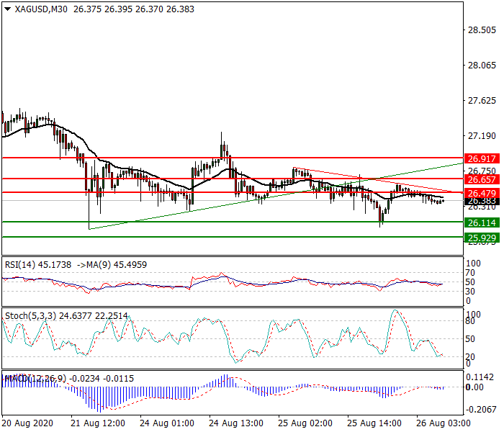504x432 pixels.
Task: Select the 26.114 green support label
Action: click(x=482, y=222)
